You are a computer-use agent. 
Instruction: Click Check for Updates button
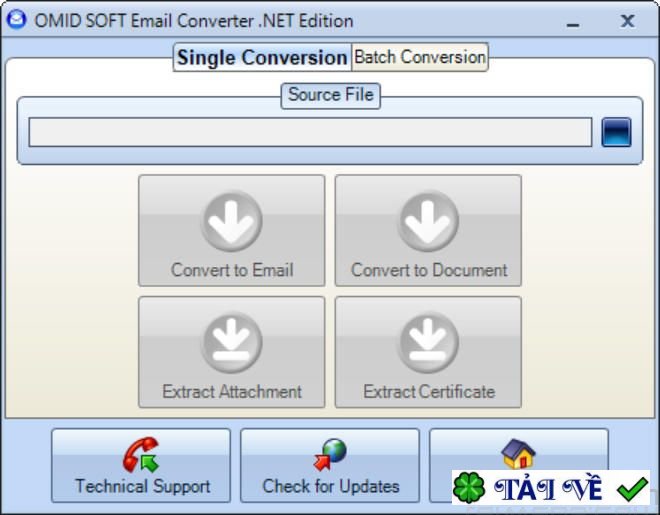pos(330,465)
